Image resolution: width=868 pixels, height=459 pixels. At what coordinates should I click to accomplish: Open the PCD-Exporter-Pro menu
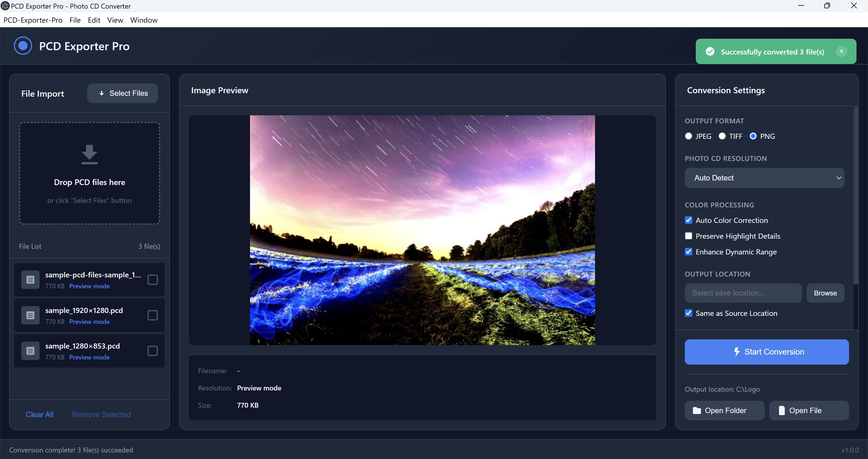(33, 20)
